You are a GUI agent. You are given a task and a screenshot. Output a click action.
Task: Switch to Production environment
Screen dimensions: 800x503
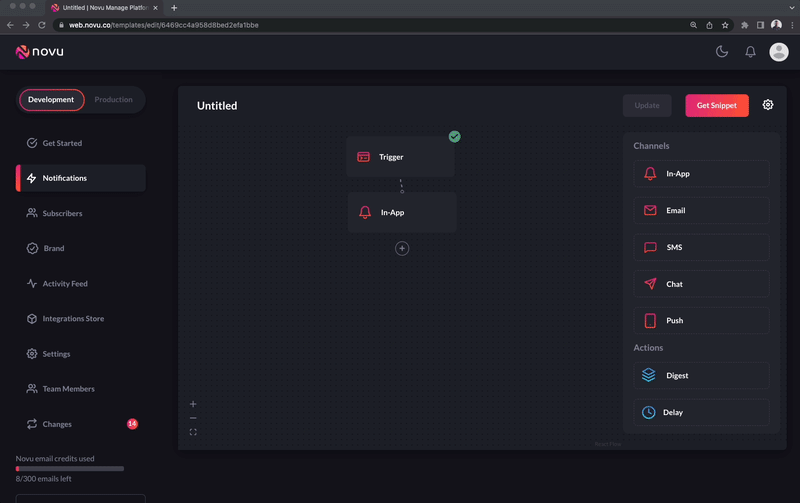(x=113, y=99)
